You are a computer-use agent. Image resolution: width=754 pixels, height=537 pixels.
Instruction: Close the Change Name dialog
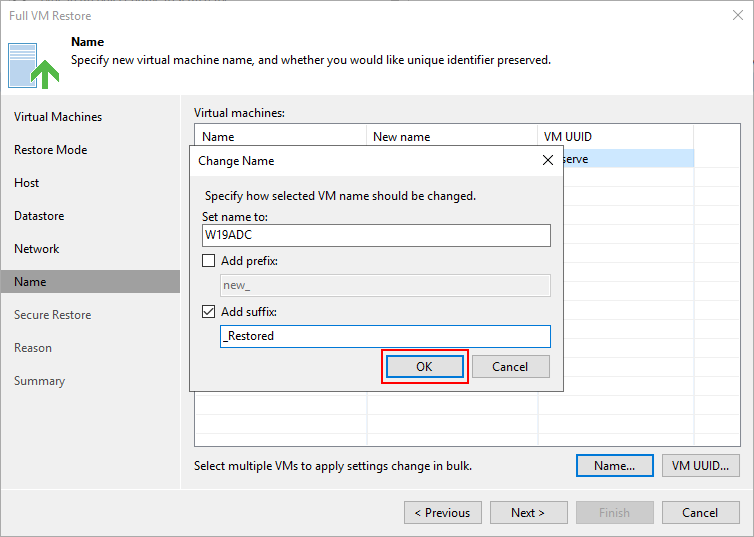click(x=548, y=161)
